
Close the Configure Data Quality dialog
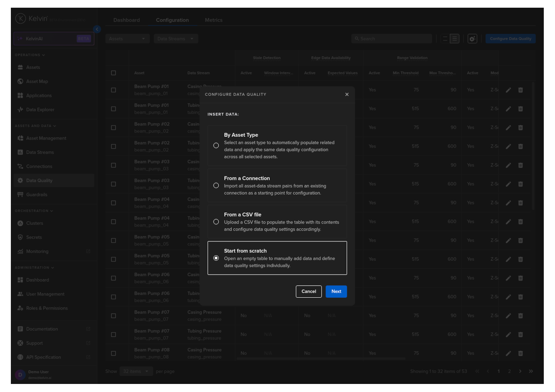[347, 94]
